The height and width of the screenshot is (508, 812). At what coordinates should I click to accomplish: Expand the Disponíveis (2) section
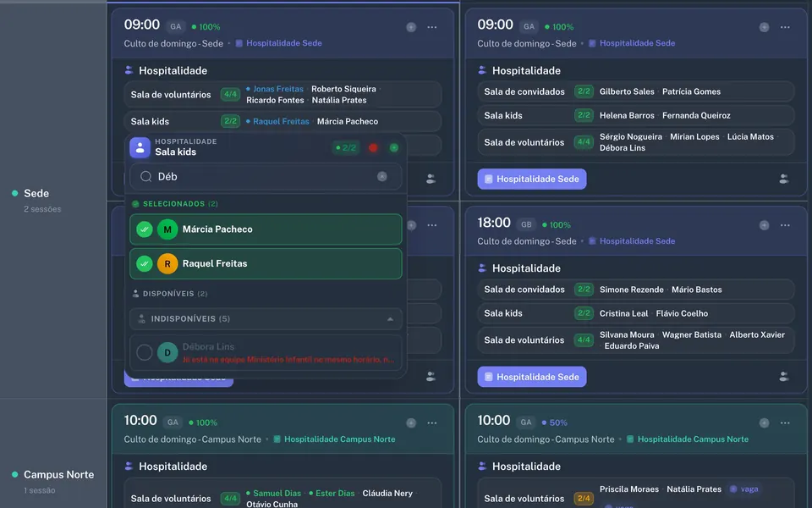170,294
